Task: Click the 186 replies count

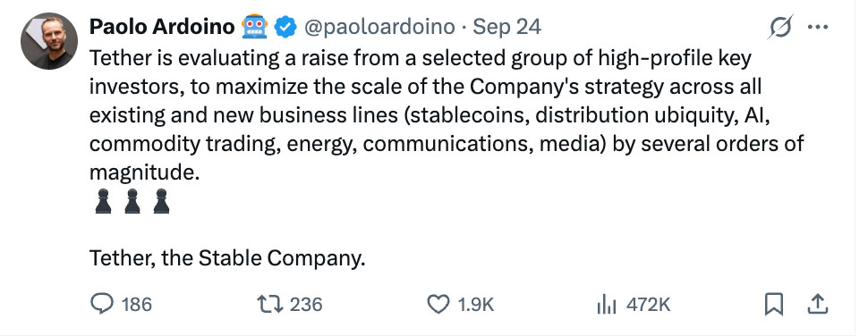Action: pos(136,305)
